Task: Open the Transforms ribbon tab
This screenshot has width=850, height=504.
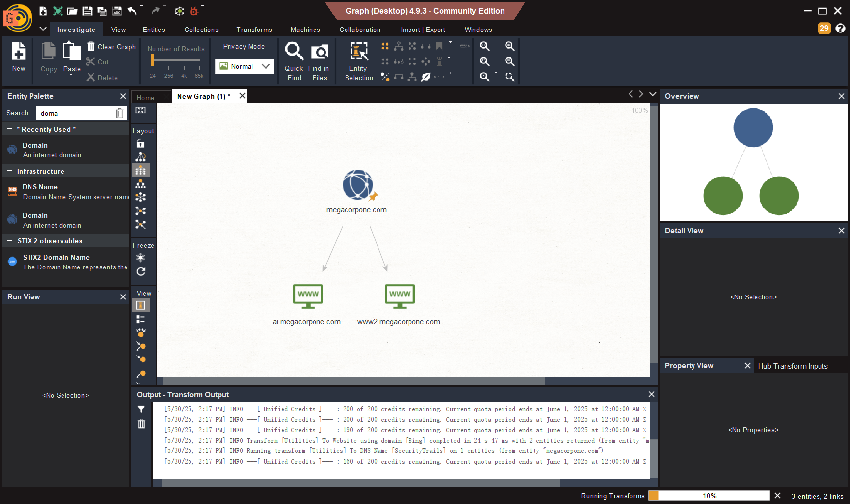Action: pyautogui.click(x=254, y=30)
